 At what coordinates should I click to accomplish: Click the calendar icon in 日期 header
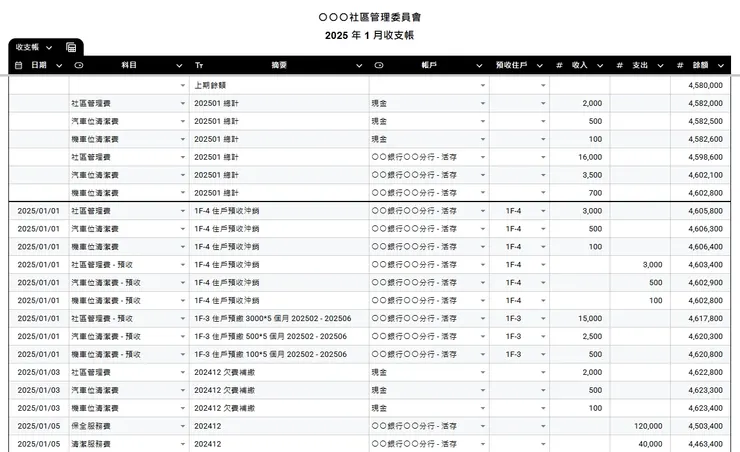pos(19,65)
